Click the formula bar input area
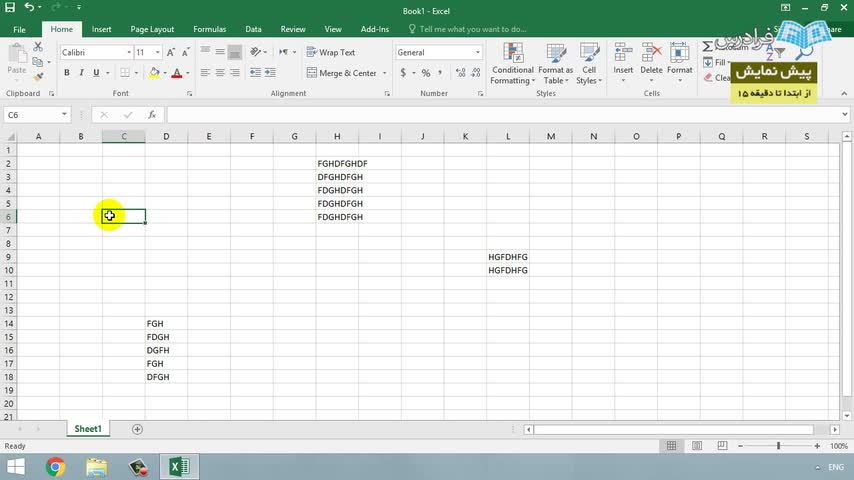Screen dimensions: 854x480 [x=503, y=115]
